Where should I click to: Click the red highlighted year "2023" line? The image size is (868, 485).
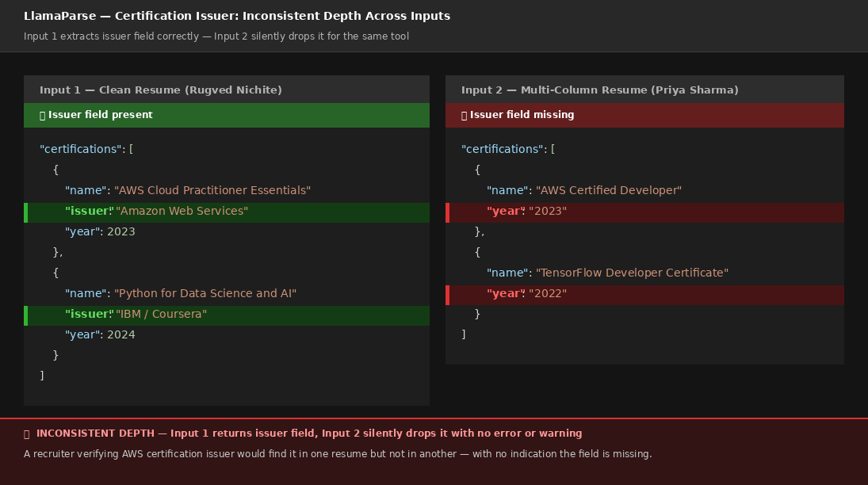644,212
